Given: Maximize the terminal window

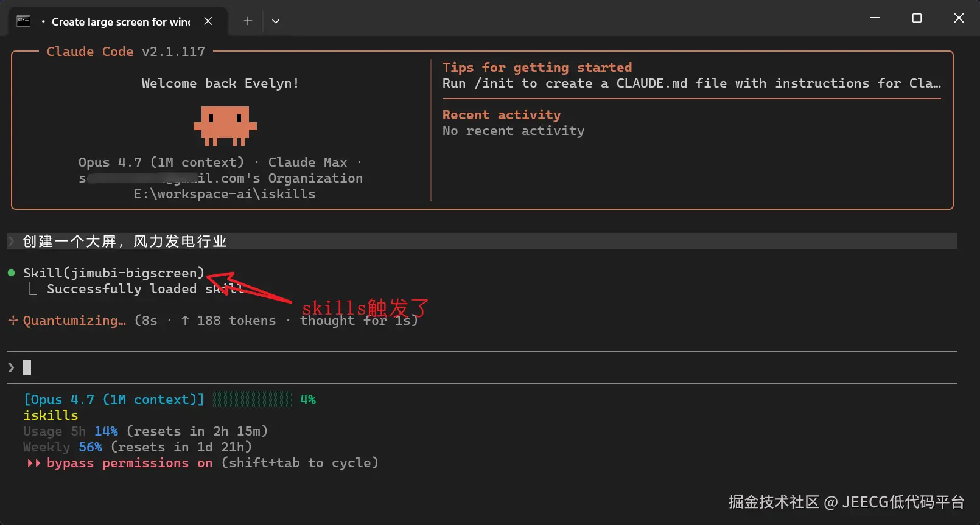Looking at the screenshot, I should (917, 18).
